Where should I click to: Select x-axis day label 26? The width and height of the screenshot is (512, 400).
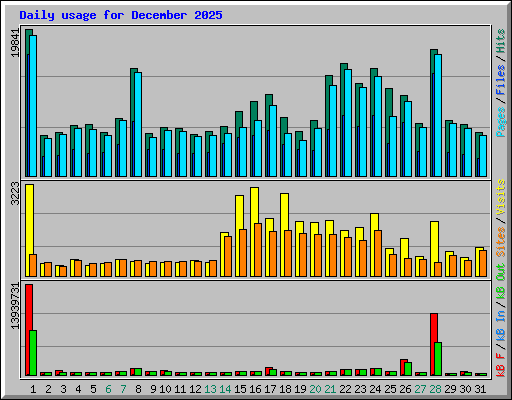click(x=405, y=389)
